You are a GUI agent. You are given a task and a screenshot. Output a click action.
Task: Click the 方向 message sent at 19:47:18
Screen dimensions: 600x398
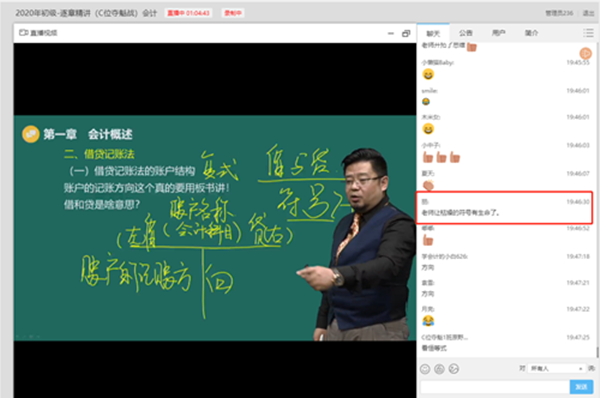[x=428, y=268]
